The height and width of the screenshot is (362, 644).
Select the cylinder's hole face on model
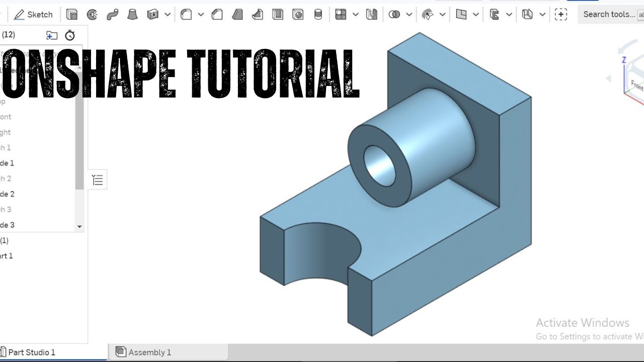[380, 165]
